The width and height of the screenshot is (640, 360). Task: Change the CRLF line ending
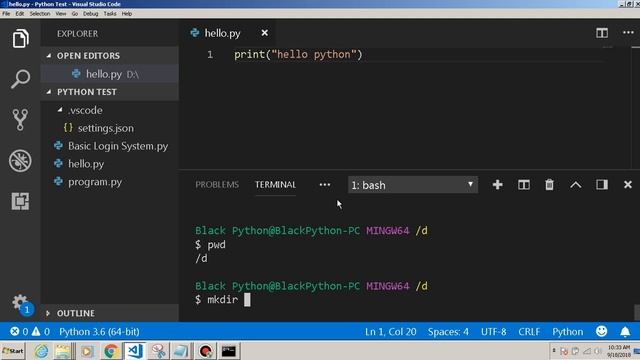(x=529, y=331)
